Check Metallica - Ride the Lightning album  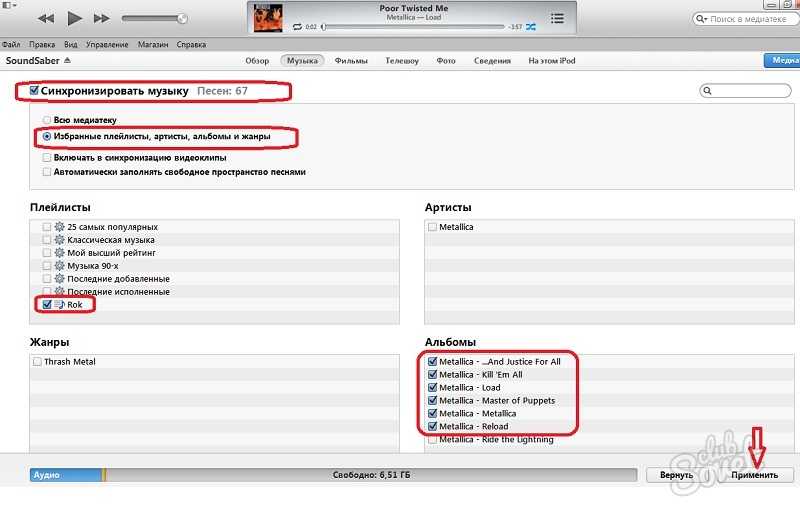click(433, 439)
